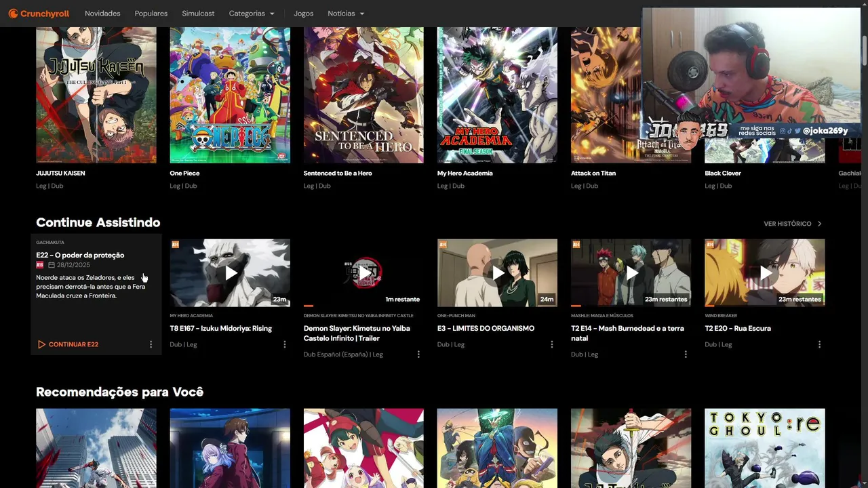
Task: Play My Hero Academia T8 E167 thumbnail
Action: 230,272
